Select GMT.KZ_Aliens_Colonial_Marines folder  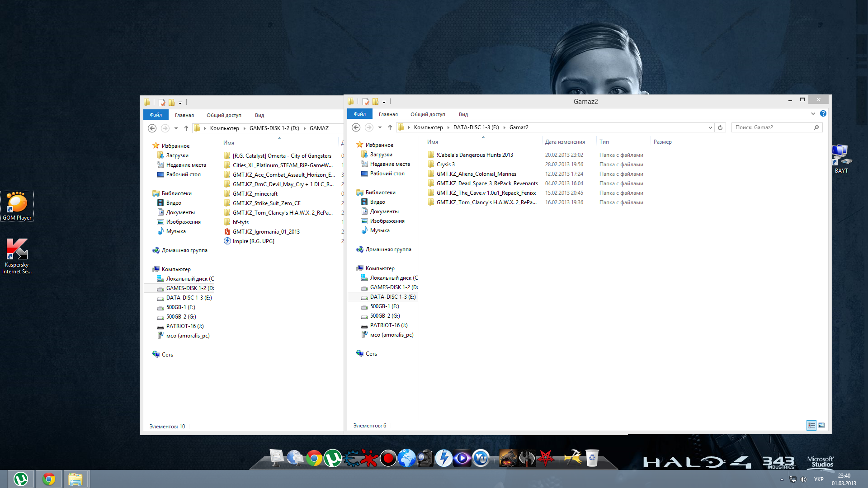click(x=476, y=174)
